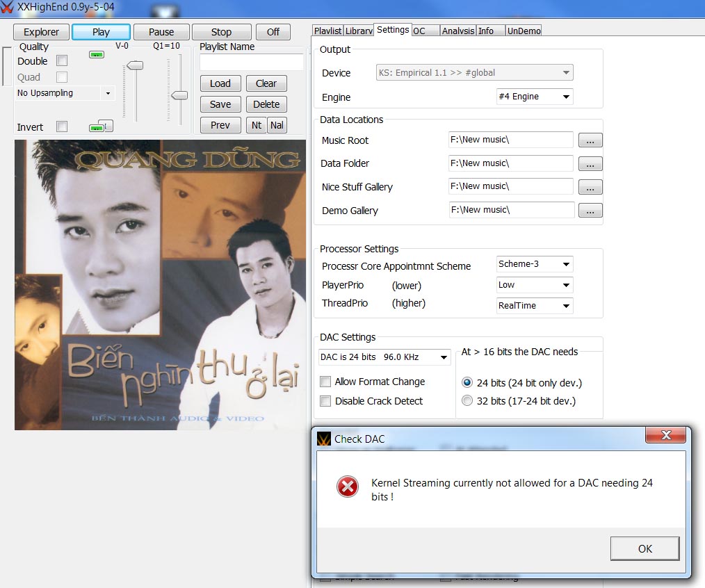
Task: Load a playlist with the Load button
Action: [x=220, y=83]
